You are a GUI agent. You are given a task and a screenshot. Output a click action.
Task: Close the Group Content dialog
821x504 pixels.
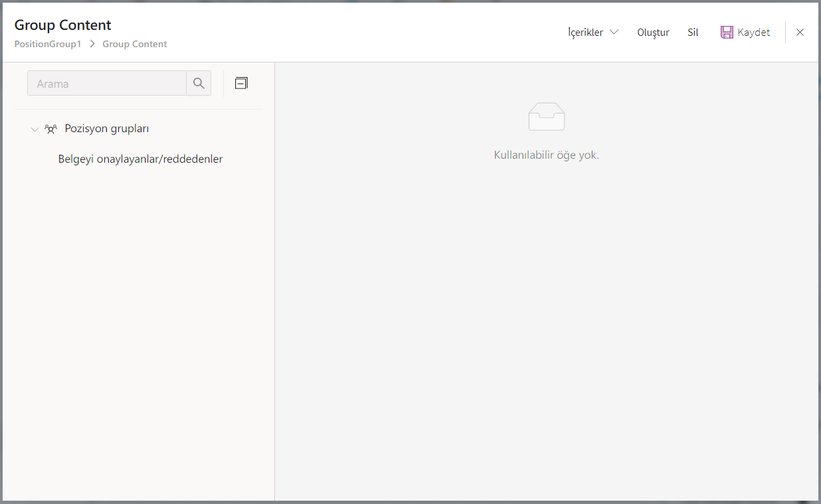click(x=800, y=33)
